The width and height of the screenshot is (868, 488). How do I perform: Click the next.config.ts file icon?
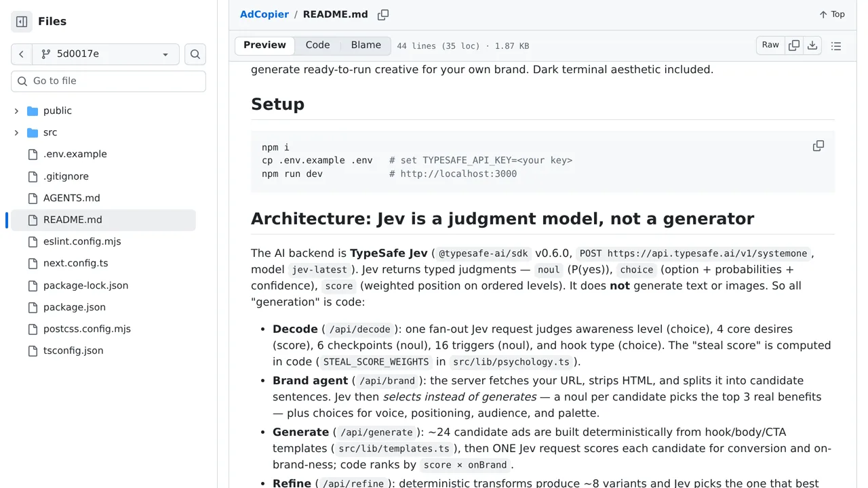[33, 263]
